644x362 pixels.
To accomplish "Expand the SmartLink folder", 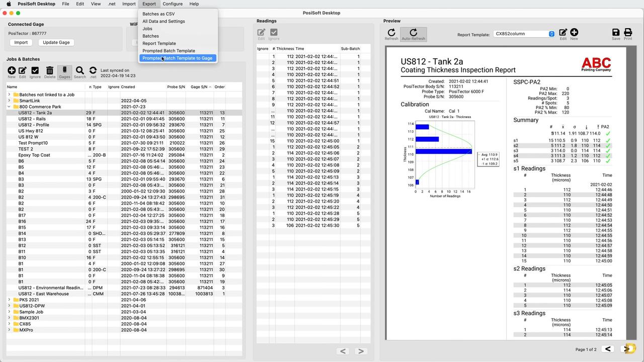I will [9, 101].
